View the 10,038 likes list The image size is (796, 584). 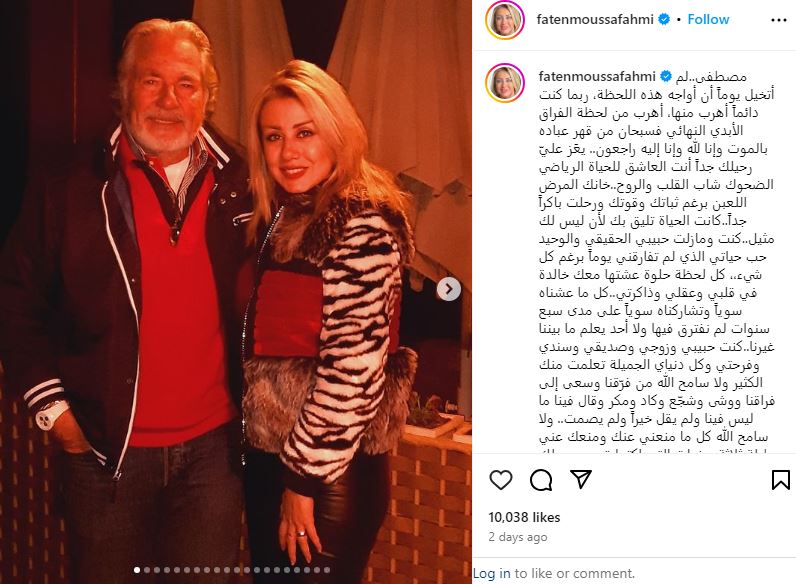click(524, 517)
